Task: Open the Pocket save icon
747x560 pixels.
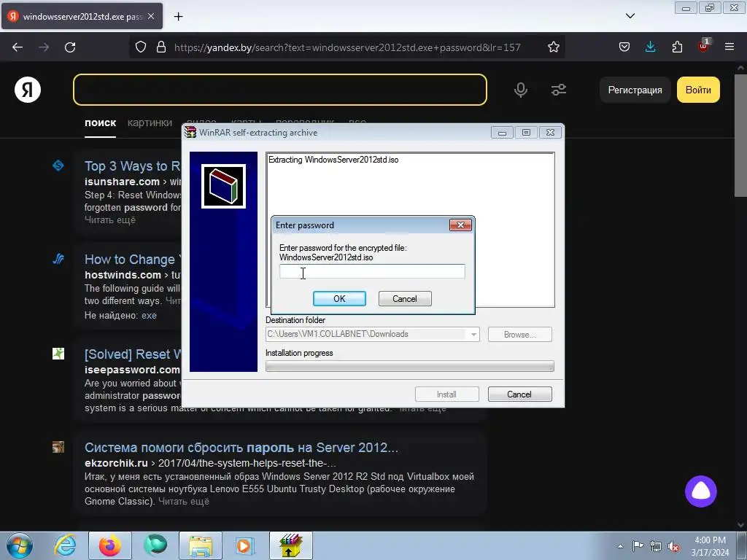Action: click(x=624, y=47)
